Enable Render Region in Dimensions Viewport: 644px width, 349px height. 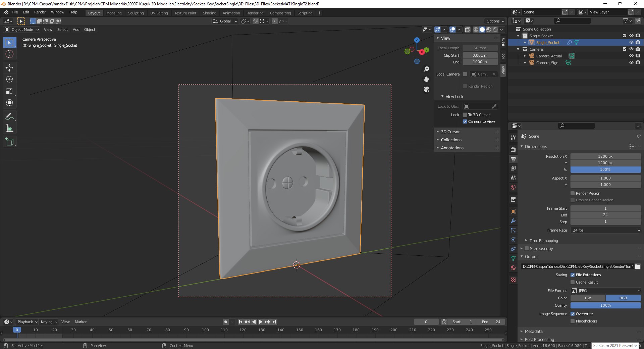point(573,193)
